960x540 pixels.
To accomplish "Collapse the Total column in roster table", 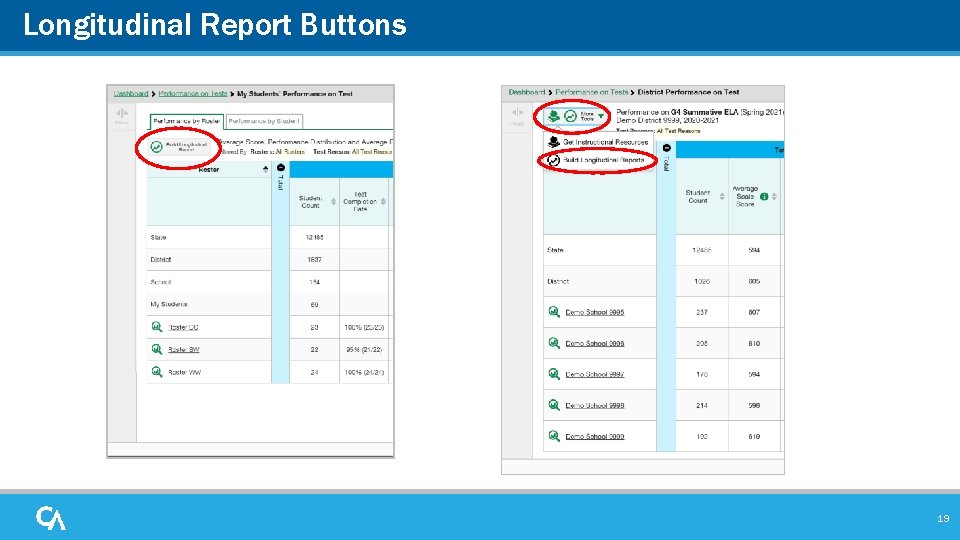I will point(280,168).
